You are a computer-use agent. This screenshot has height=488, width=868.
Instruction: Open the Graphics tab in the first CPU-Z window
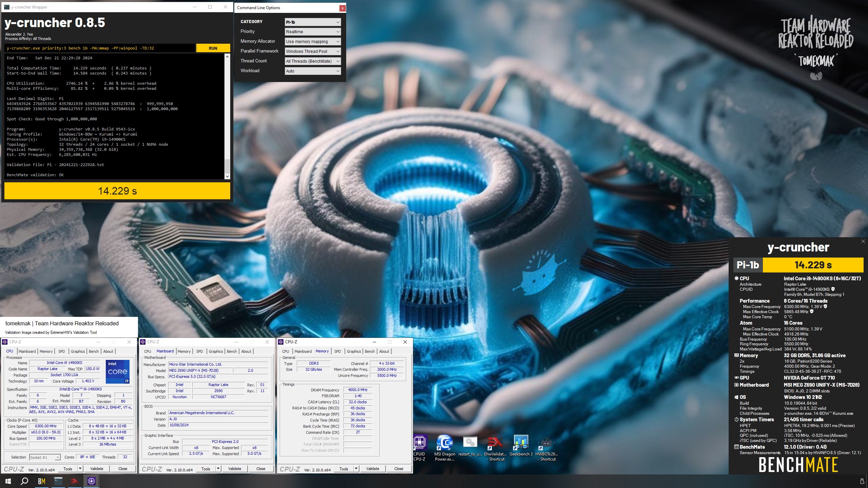click(78, 351)
